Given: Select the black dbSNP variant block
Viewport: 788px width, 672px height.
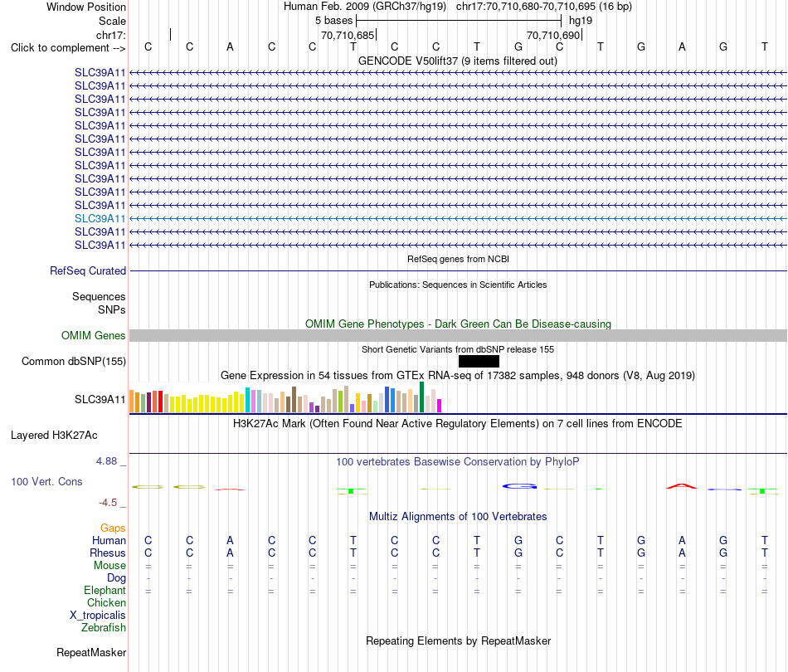Looking at the screenshot, I should click(x=479, y=362).
